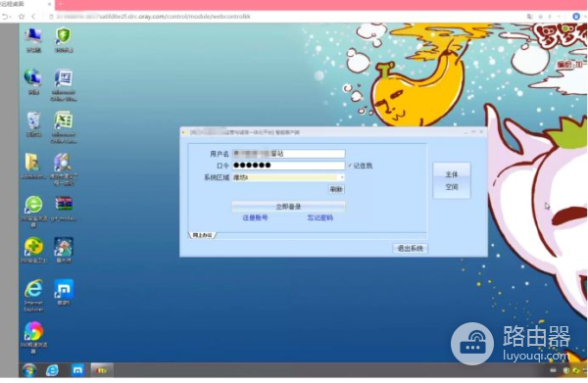Click the browser address bar URL
Viewport: 588px width, 383px height.
pyautogui.click(x=154, y=17)
